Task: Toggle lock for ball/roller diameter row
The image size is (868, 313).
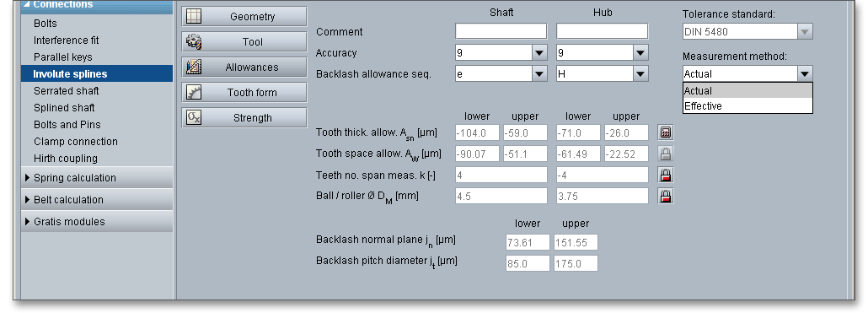Action: [x=666, y=196]
